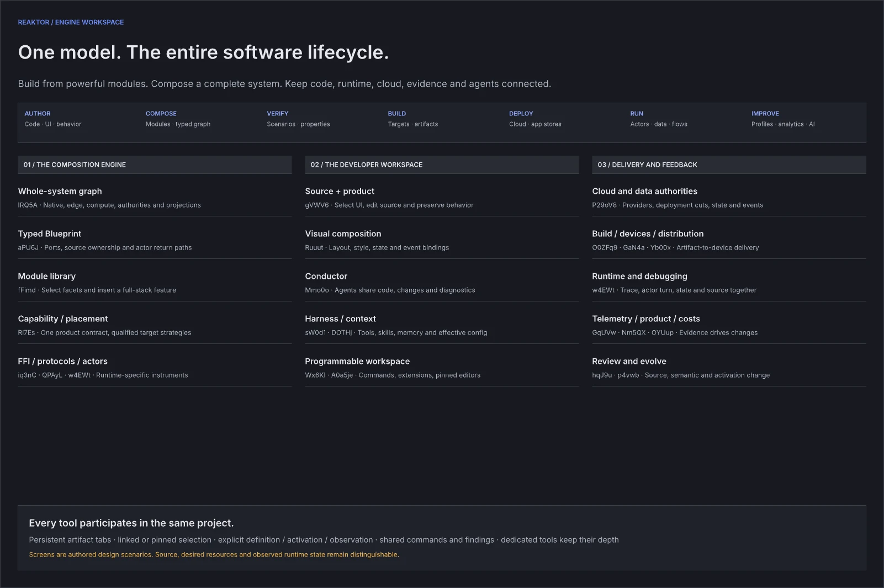This screenshot has height=588, width=884.
Task: Click the Ri7Es description under Capability / placement
Action: (x=104, y=332)
